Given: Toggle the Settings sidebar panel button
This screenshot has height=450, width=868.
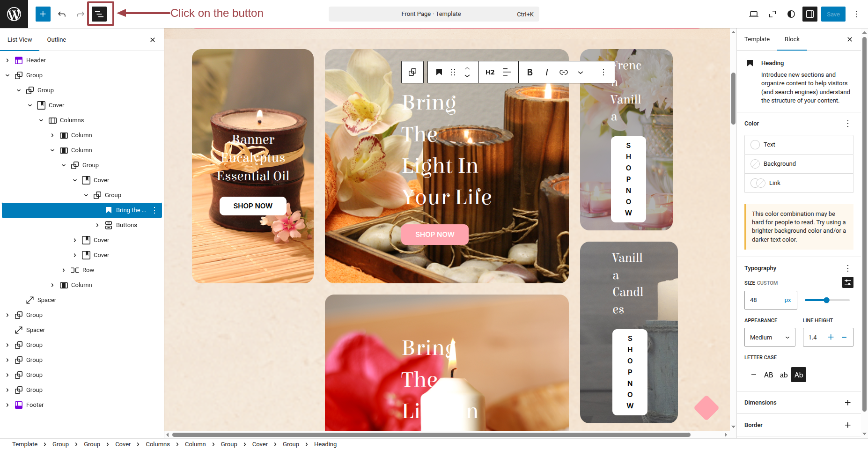Looking at the screenshot, I should 810,14.
